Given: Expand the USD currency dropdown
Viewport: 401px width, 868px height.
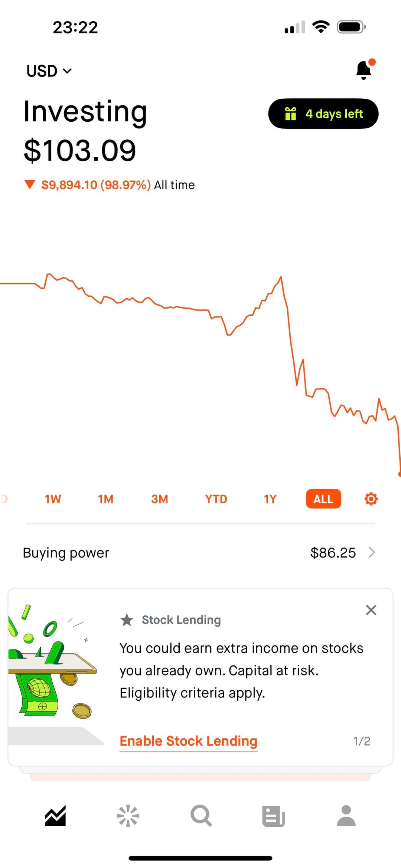Looking at the screenshot, I should pos(49,71).
